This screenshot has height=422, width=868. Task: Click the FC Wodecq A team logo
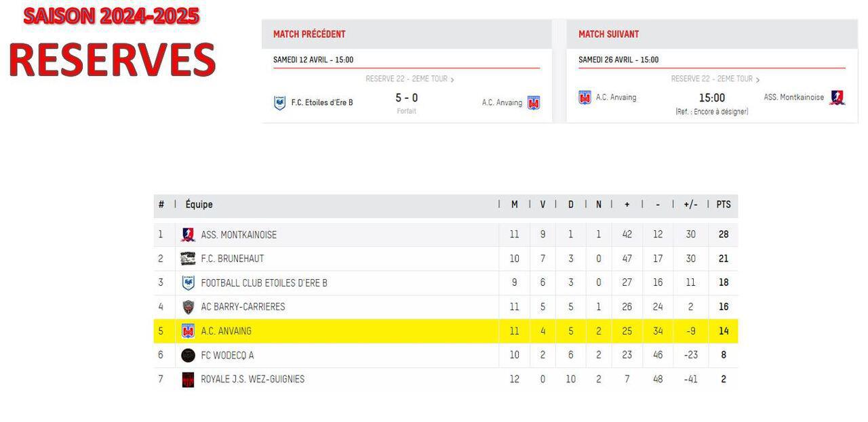tap(188, 355)
